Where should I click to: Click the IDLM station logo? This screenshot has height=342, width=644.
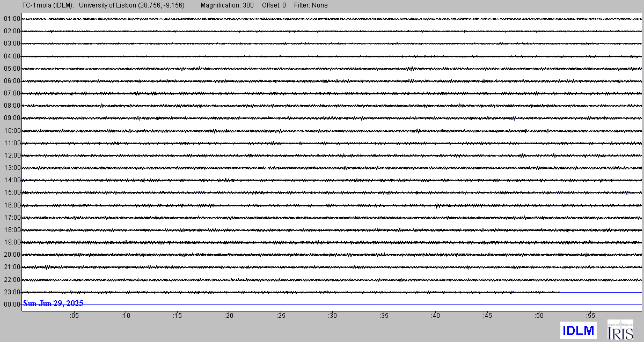point(578,330)
